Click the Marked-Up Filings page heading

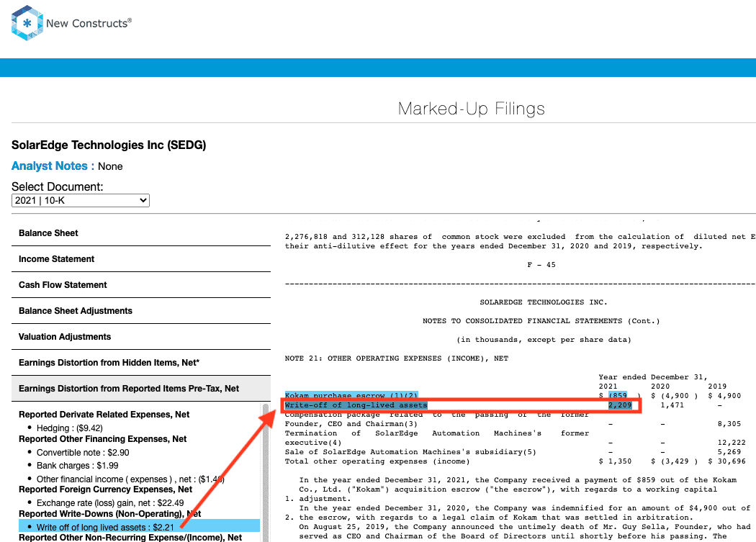click(471, 109)
